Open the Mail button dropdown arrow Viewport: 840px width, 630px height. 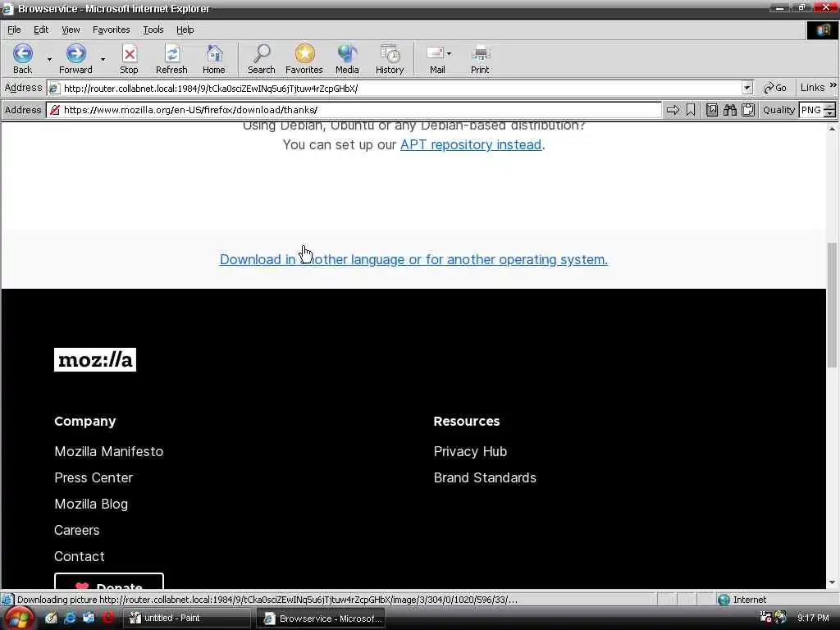(x=449, y=53)
